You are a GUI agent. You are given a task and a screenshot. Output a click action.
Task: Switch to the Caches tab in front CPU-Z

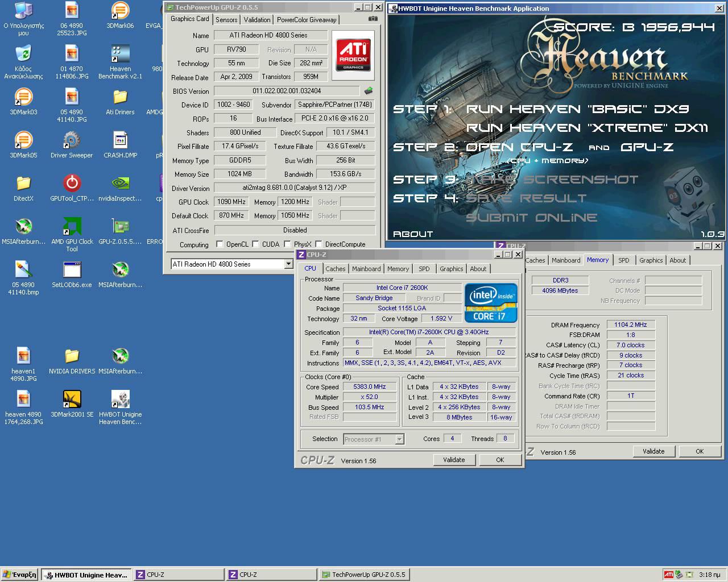(x=336, y=269)
